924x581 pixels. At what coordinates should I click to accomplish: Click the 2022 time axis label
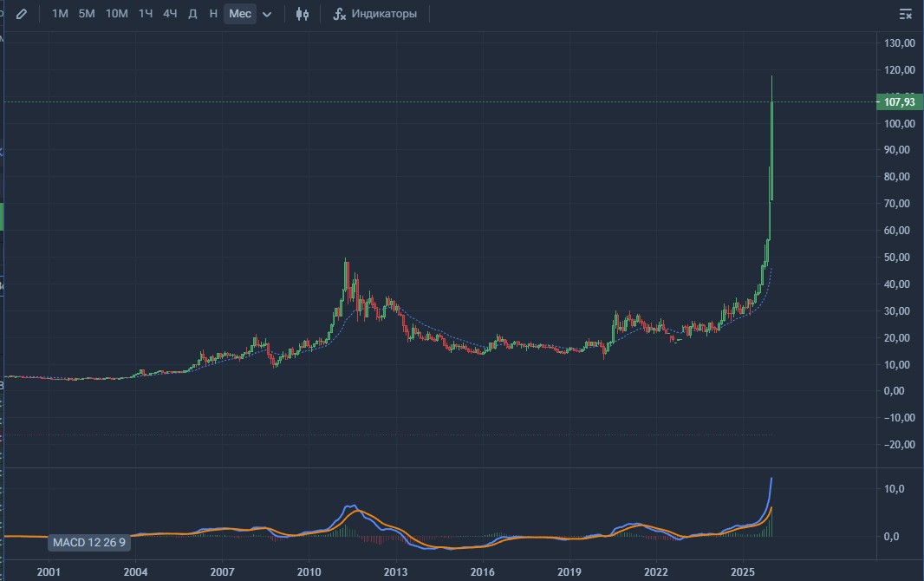coord(656,571)
